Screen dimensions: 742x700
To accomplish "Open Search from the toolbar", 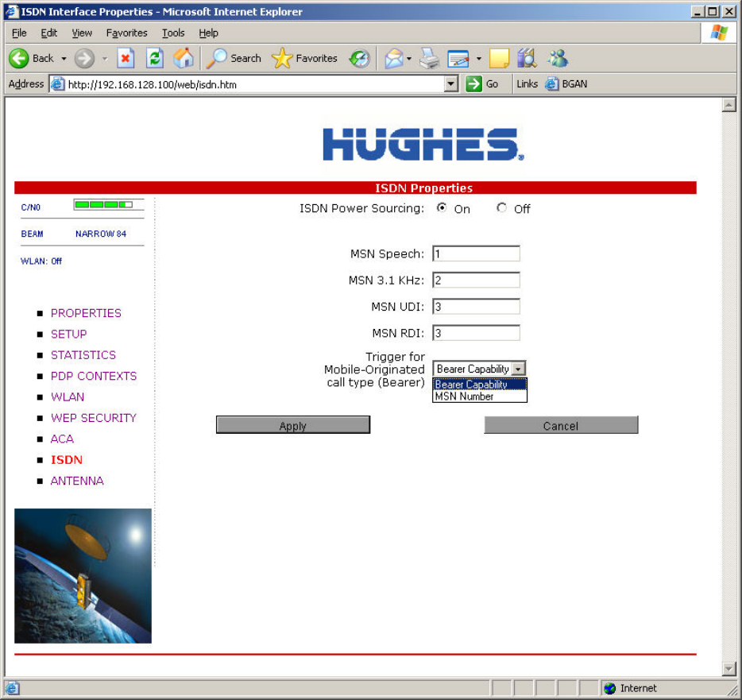I will pos(234,59).
